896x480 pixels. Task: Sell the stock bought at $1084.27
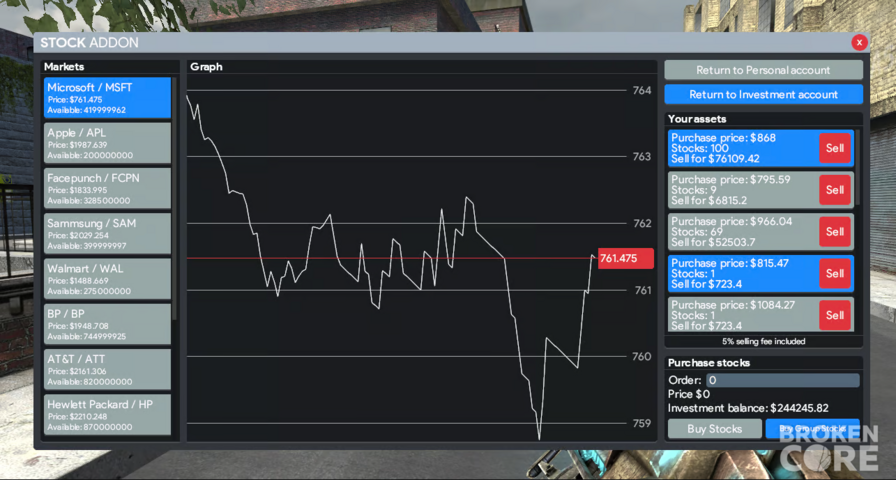pos(835,315)
